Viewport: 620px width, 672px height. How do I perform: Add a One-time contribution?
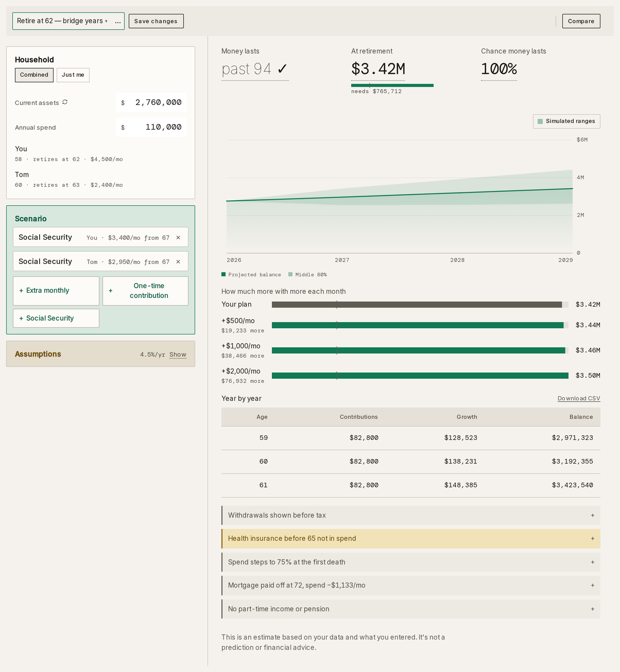[x=145, y=291]
